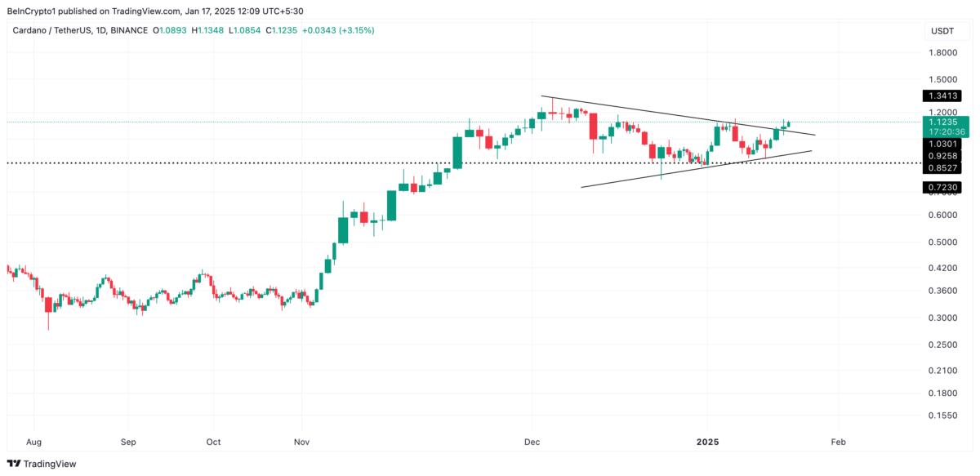Screen dimensions: 980x476
Task: Click the 0.8527 price level label
Action: (x=942, y=167)
